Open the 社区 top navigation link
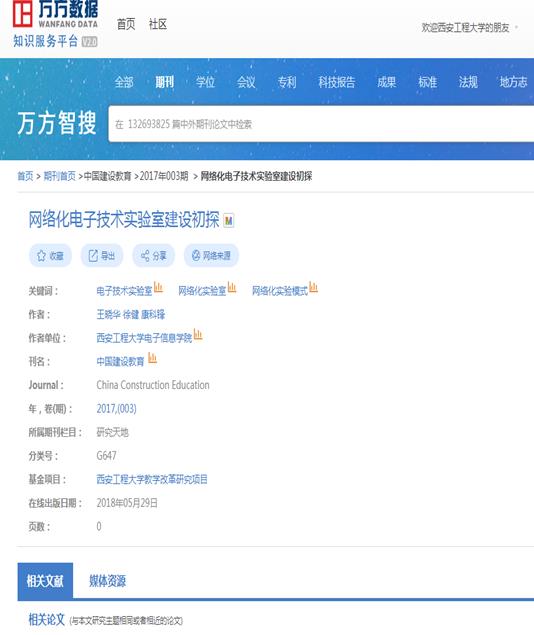Image resolution: width=534 pixels, height=635 pixels. point(158,24)
